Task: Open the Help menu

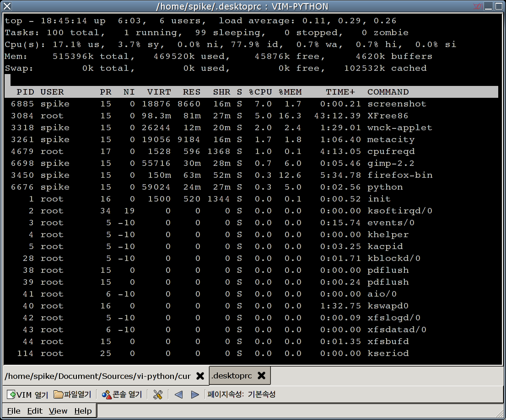Action: click(83, 411)
